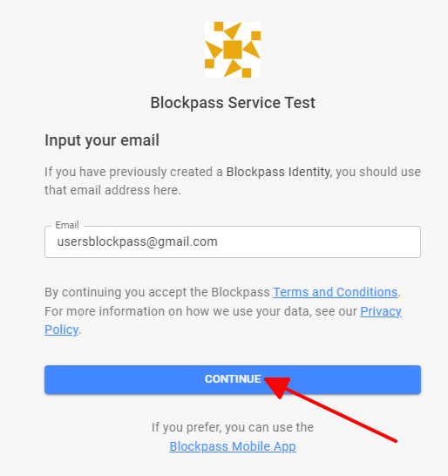Screen dimensions: 448x476
Task: Open the Blockpass Mobile App link
Action: [x=233, y=446]
